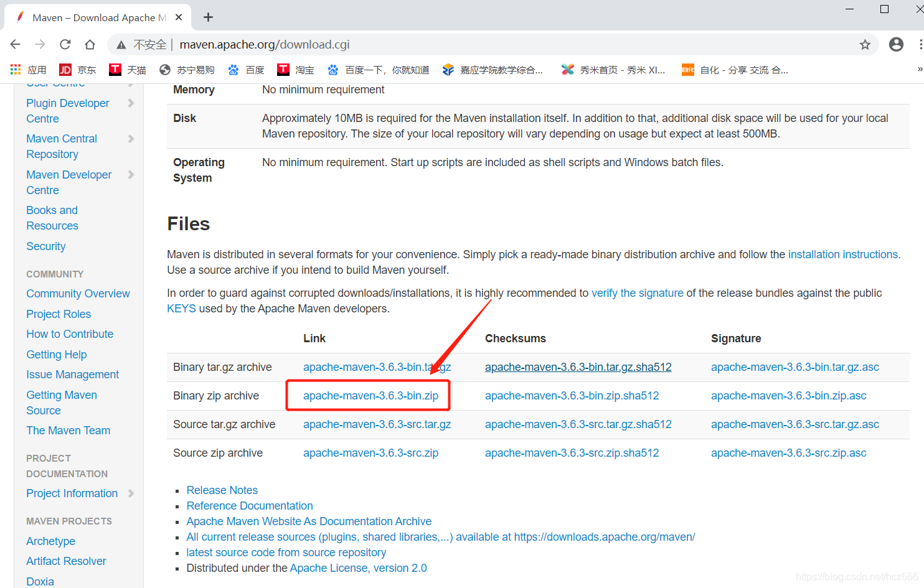Open apache-maven-3.6.3-src.tar.gz.asc signature
This screenshot has height=588, width=924.
795,424
